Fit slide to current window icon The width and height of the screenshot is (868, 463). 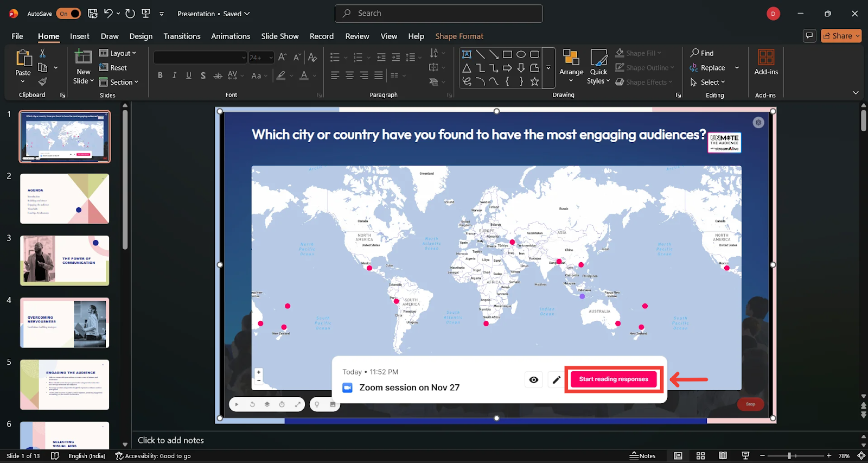tap(861, 456)
